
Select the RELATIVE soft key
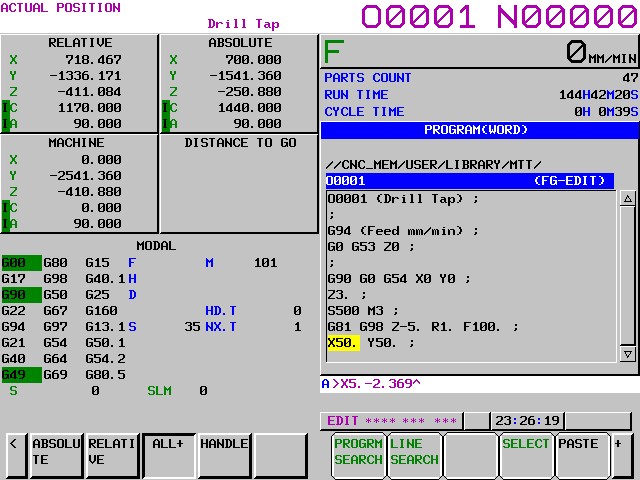click(x=112, y=455)
